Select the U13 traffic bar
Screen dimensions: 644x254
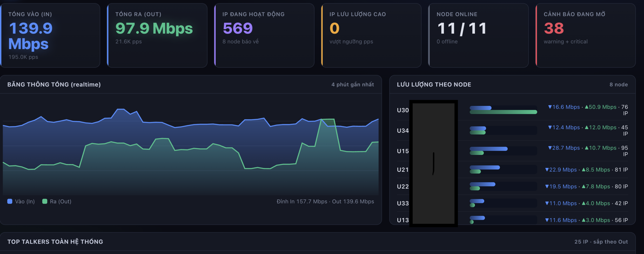(503, 220)
